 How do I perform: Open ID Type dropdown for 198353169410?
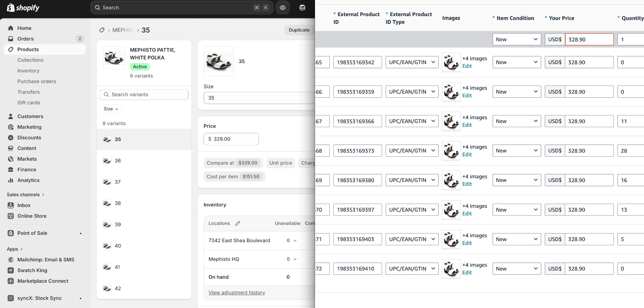pos(412,269)
